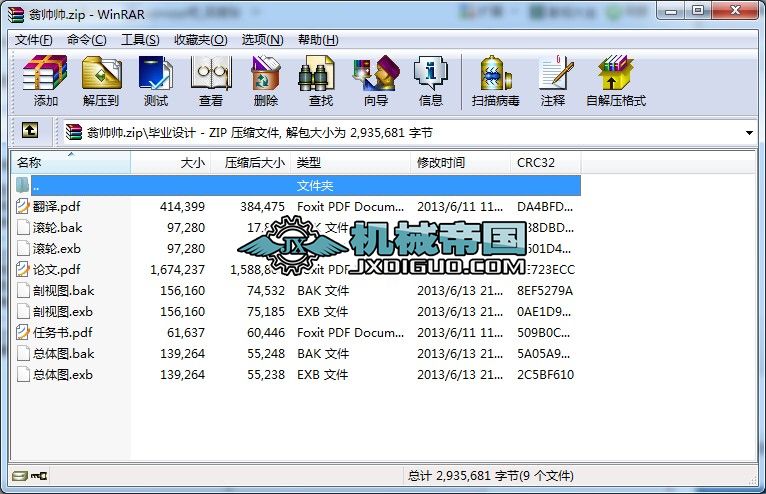The height and width of the screenshot is (494, 766).
Task: Click size value 414,399
Action: click(182, 207)
